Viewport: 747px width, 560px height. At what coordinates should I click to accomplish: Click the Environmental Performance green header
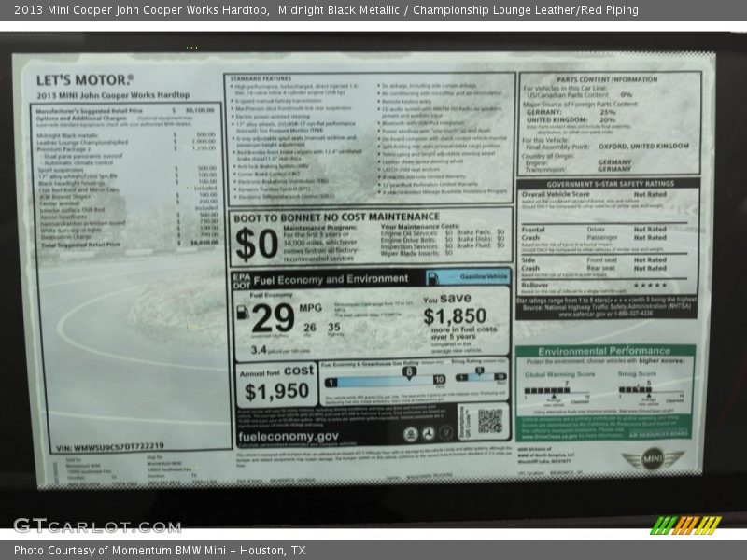click(604, 352)
